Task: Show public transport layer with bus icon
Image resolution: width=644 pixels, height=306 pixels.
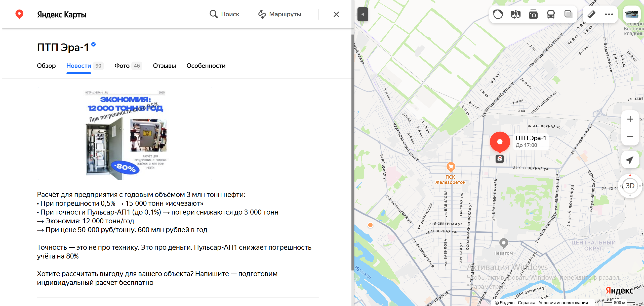Action: 551,14
